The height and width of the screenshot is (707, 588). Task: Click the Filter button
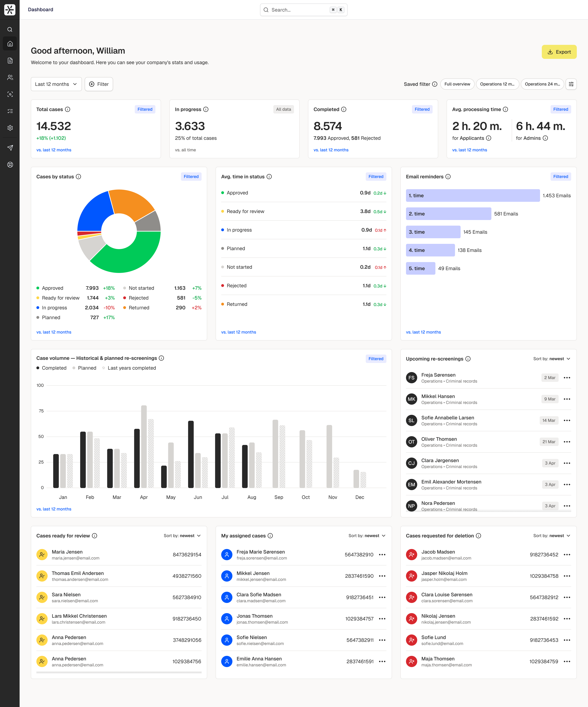click(99, 84)
